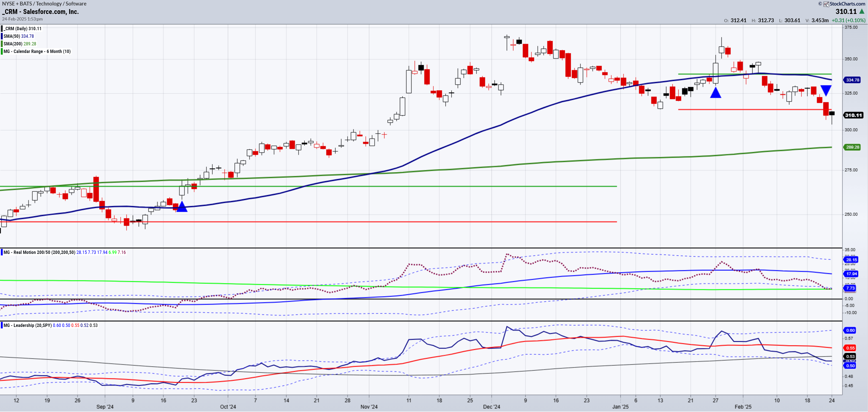Click the green up arrow beside 310.11
The image size is (868, 412).
coord(862,11)
